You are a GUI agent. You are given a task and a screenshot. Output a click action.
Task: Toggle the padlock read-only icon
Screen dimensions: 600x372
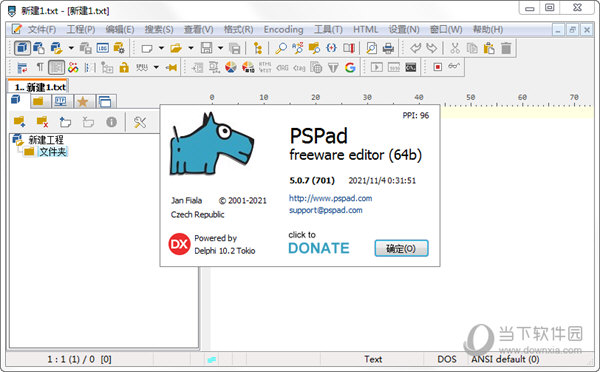pos(124,68)
